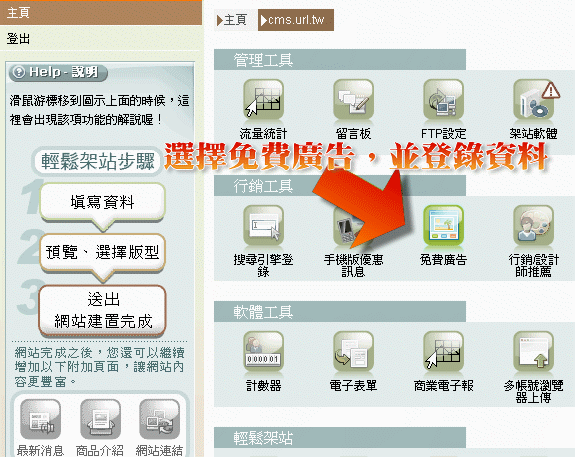Open the 留言板 guestbook icon
575x457 pixels.
point(354,99)
